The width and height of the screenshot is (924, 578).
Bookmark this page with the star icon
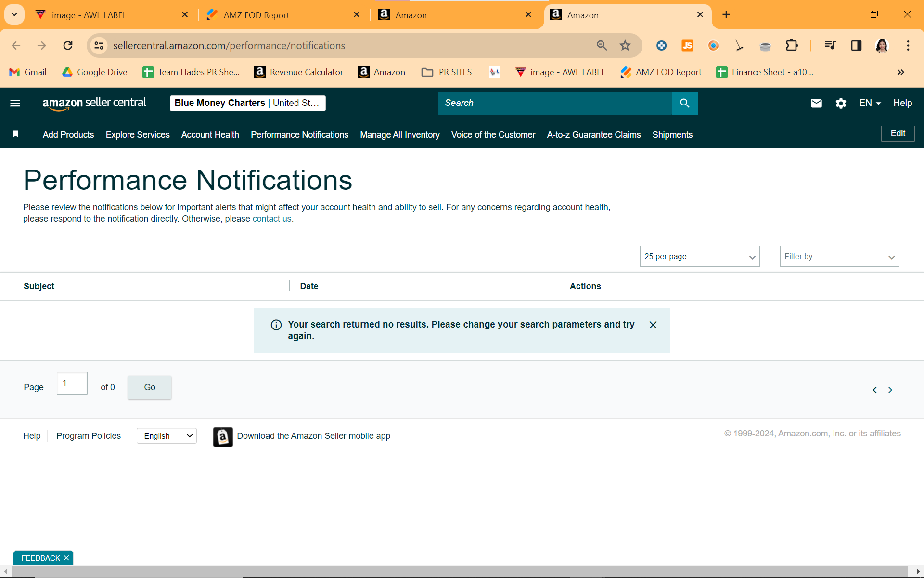(625, 45)
